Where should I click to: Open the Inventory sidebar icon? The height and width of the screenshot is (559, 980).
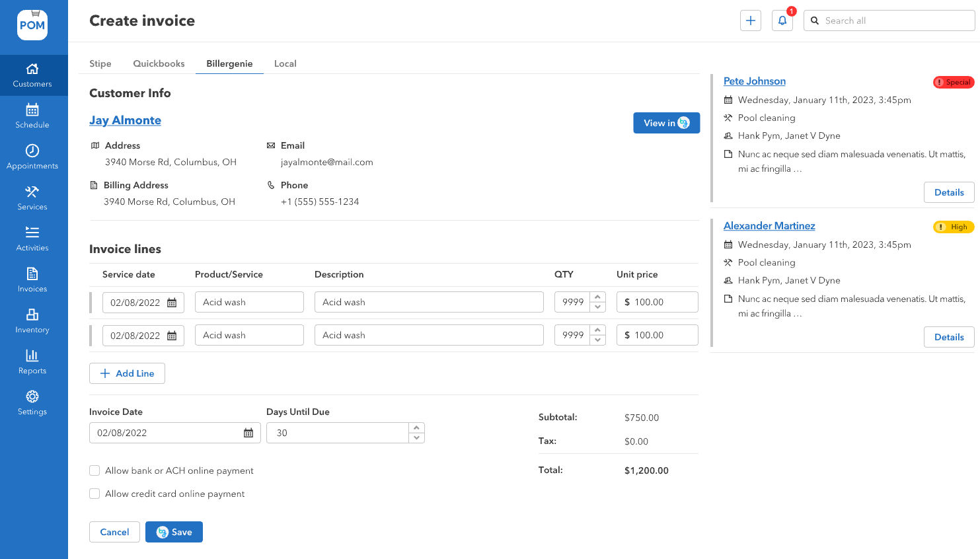click(x=32, y=320)
